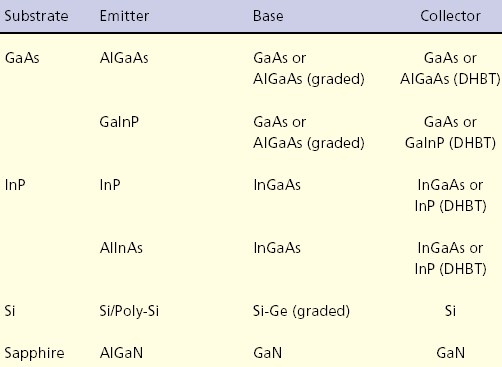Select the Sapphire substrate cell

coord(34,353)
